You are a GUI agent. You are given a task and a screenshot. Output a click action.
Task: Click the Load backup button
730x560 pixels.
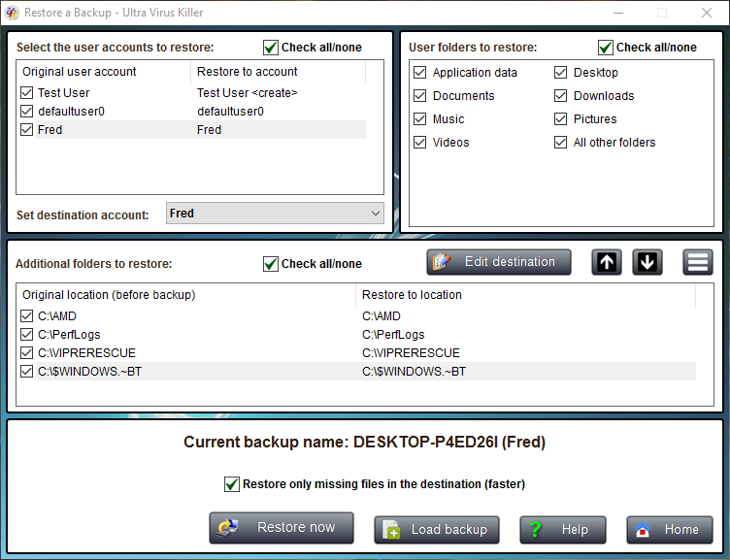point(437,530)
